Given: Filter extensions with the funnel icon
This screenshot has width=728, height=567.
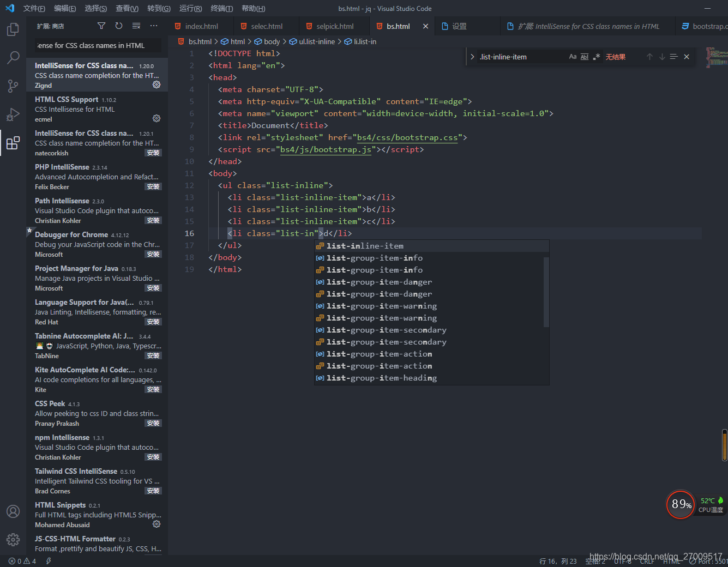Looking at the screenshot, I should pyautogui.click(x=101, y=26).
